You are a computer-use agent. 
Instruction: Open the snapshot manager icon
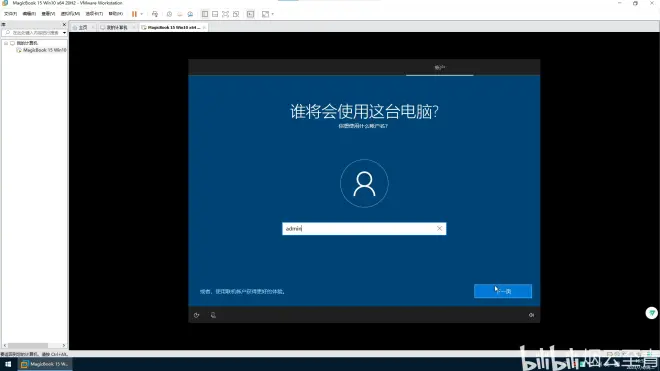click(x=190, y=14)
